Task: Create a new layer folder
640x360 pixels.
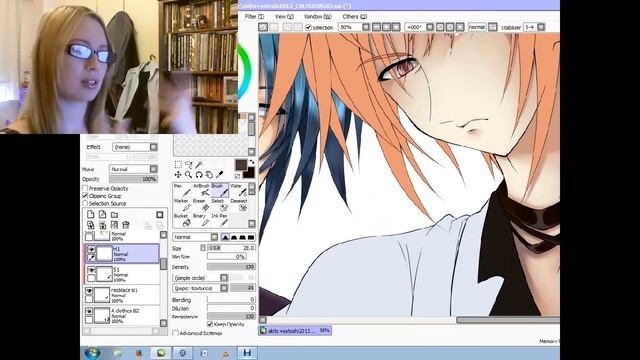Action: click(x=114, y=215)
